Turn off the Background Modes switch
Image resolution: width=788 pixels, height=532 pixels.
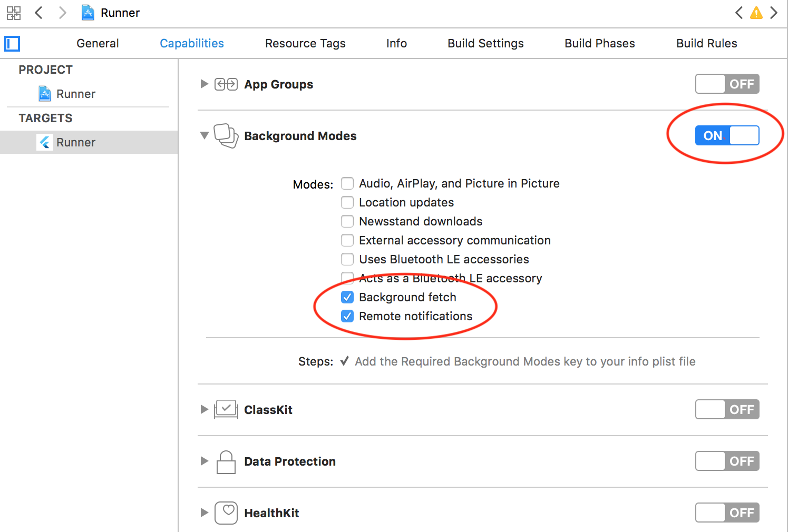point(727,136)
